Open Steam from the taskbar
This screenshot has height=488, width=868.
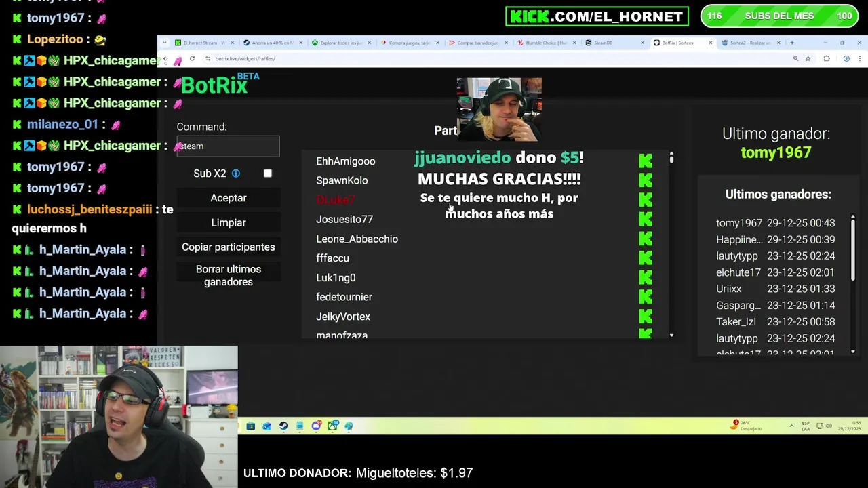click(x=283, y=426)
